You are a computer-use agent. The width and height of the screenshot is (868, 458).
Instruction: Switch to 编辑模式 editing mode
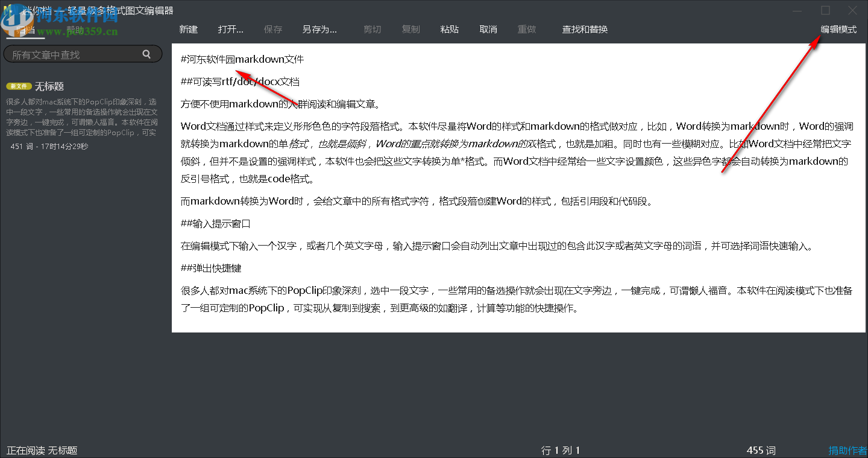[x=838, y=28]
